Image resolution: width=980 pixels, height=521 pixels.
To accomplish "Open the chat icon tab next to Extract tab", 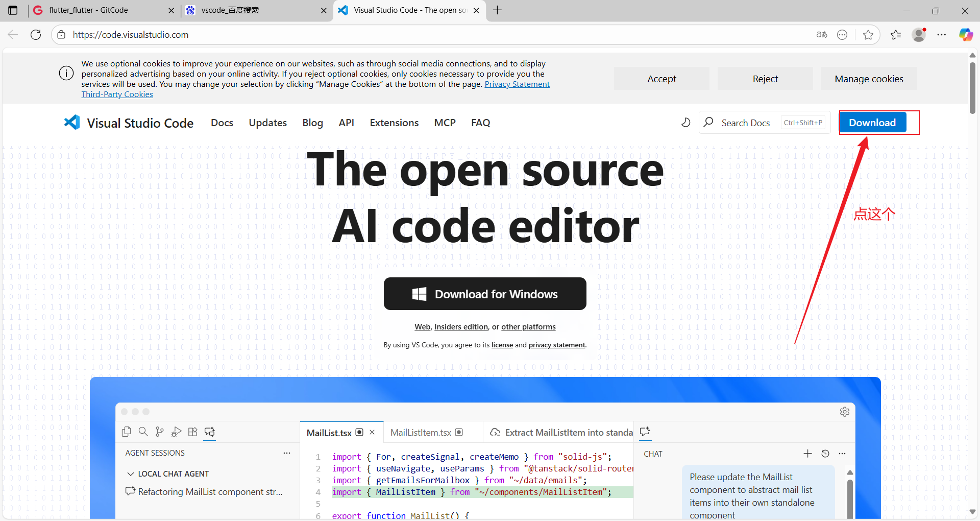I will point(645,432).
